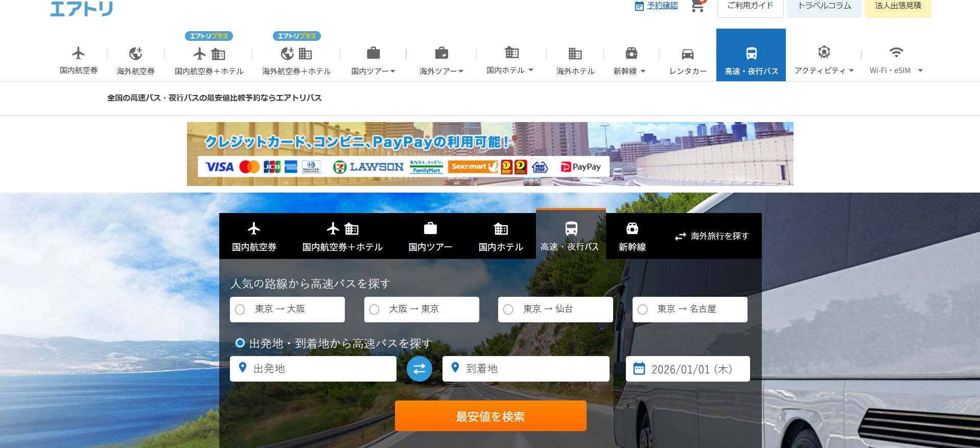The image size is (980, 448).
Task: Click the globe icon for 海外航空券
Action: 135,54
